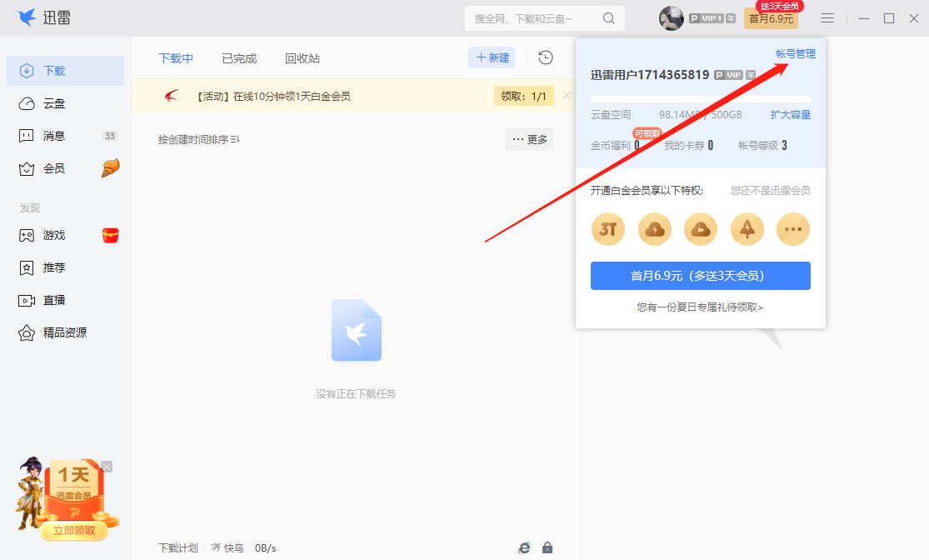Open the hamburger menu at top right
Image resolution: width=929 pixels, height=560 pixels.
[827, 17]
